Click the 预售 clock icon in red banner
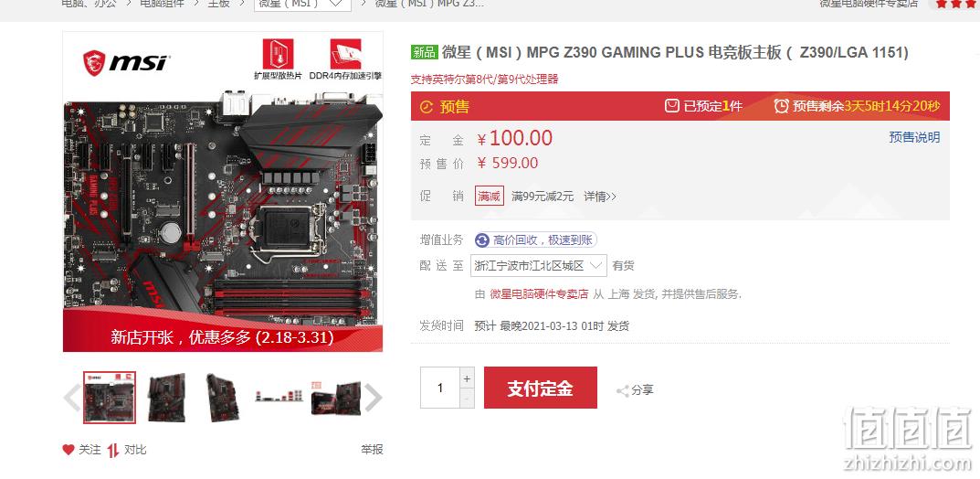Screen dimensions: 980x479 point(427,107)
